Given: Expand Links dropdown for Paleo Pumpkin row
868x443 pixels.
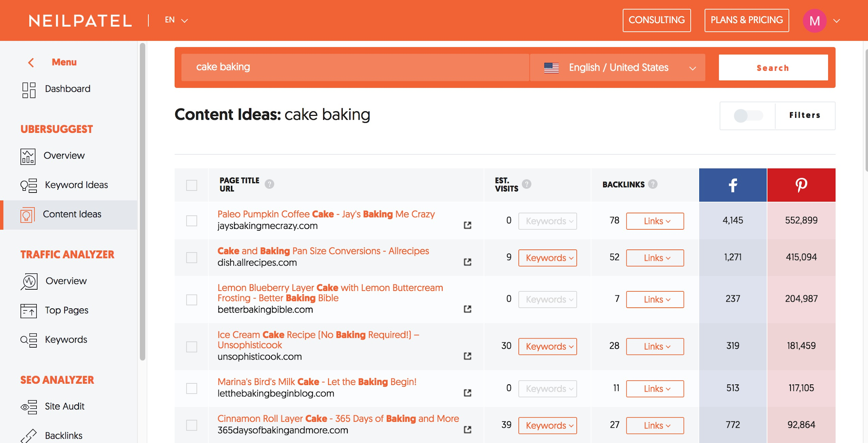Looking at the screenshot, I should tap(655, 221).
